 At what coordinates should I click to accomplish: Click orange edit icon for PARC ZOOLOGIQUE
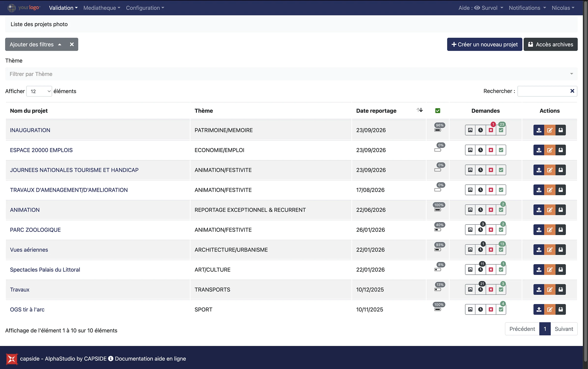(x=550, y=230)
